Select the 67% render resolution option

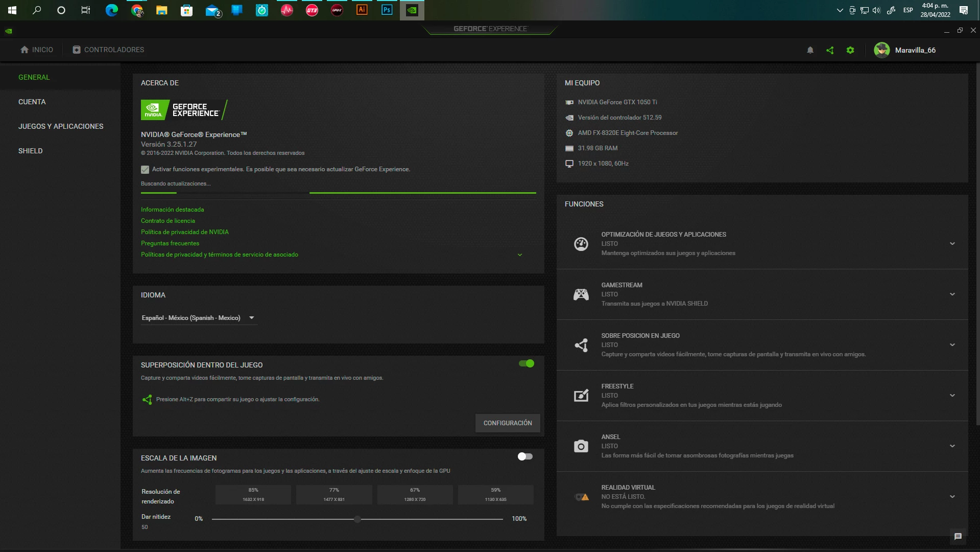pos(415,495)
